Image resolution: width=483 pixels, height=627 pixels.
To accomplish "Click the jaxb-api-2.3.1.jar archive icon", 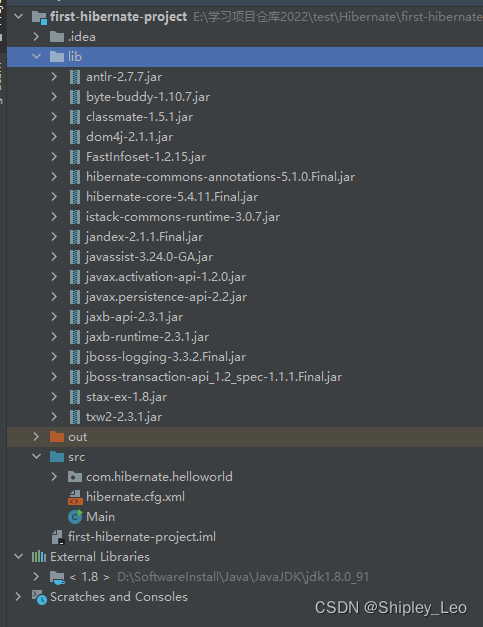I will [75, 317].
